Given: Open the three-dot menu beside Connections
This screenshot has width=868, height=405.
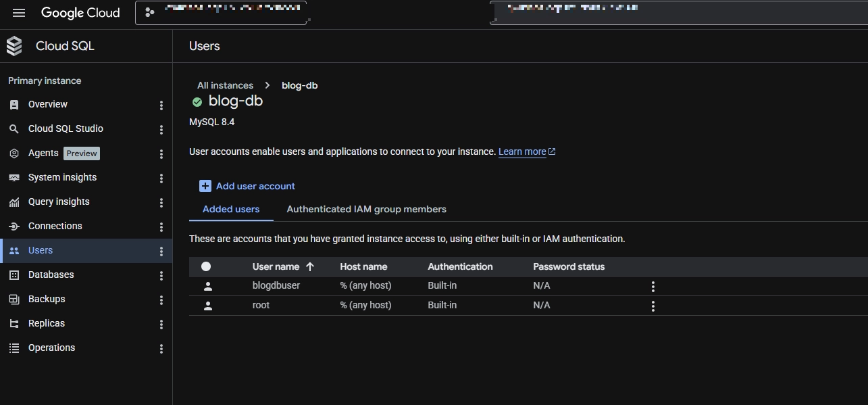Looking at the screenshot, I should pos(161,227).
